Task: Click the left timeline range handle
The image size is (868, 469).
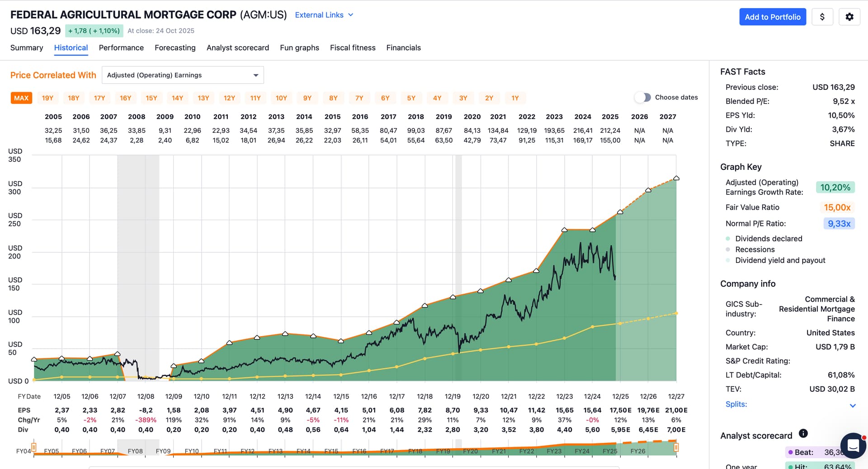Action: coord(34,447)
